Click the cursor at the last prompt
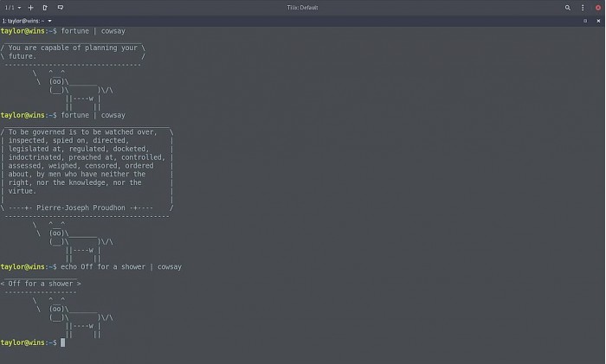Image resolution: width=606 pixels, height=364 pixels. click(x=62, y=342)
